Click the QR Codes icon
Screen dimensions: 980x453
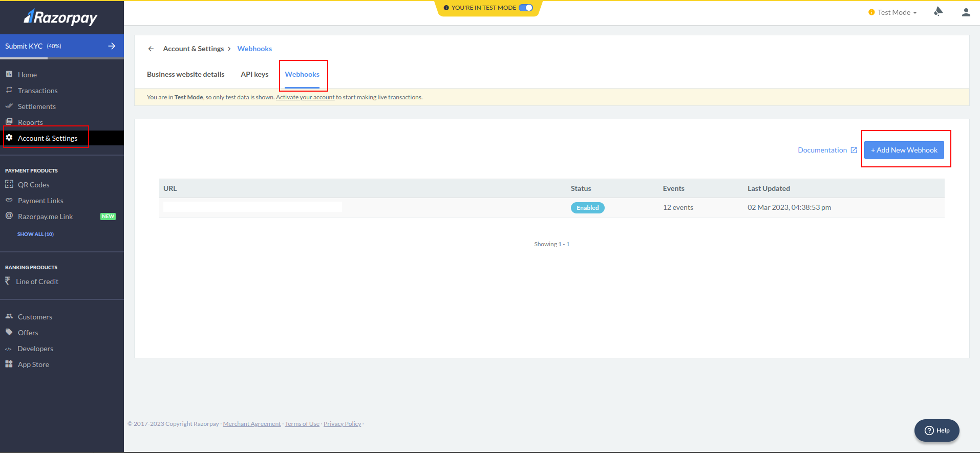coord(9,184)
